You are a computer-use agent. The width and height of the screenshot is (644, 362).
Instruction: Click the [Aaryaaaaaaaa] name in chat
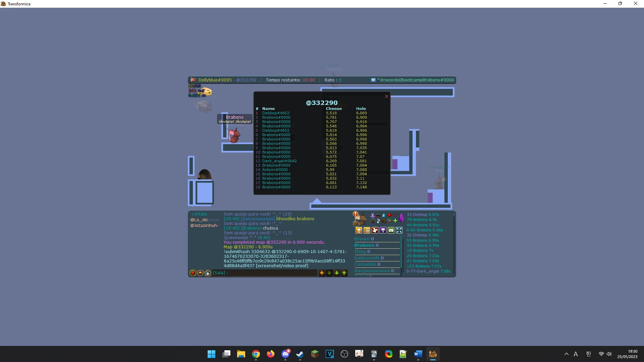coord(258,219)
